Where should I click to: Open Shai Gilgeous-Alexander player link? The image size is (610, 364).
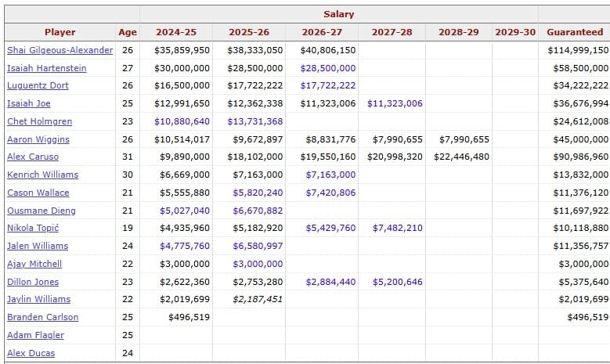(60, 50)
